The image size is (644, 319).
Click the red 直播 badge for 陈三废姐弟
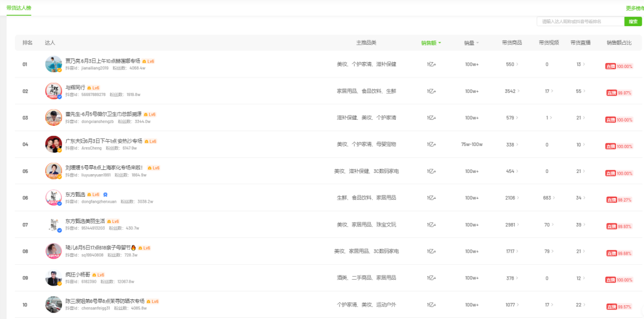point(611,306)
